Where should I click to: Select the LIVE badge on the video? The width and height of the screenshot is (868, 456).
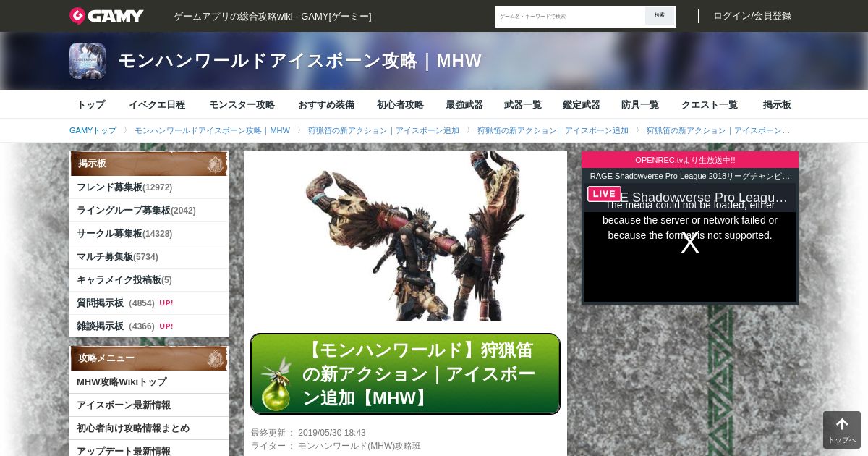coord(604,194)
